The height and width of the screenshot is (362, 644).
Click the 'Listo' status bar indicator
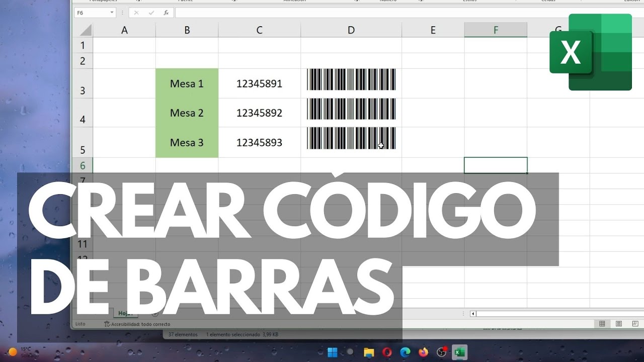[x=80, y=324]
